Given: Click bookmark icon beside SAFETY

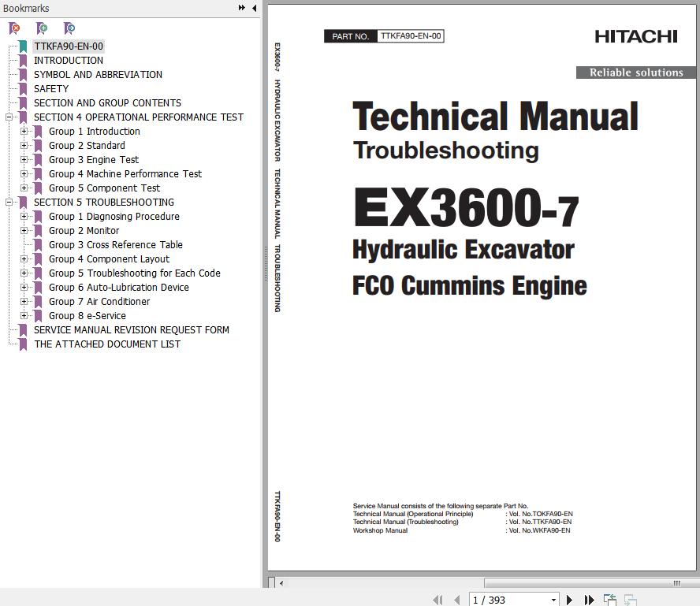Looking at the screenshot, I should (23, 89).
